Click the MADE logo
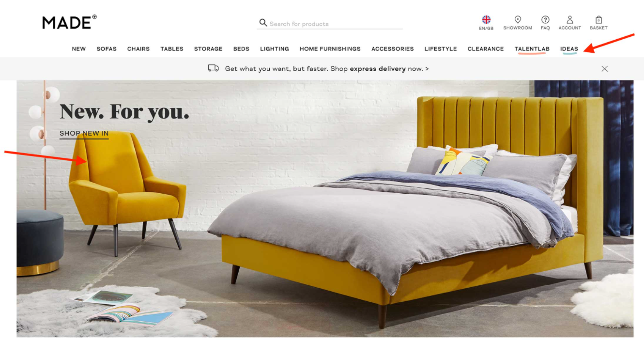This screenshot has height=341, width=644. (69, 22)
